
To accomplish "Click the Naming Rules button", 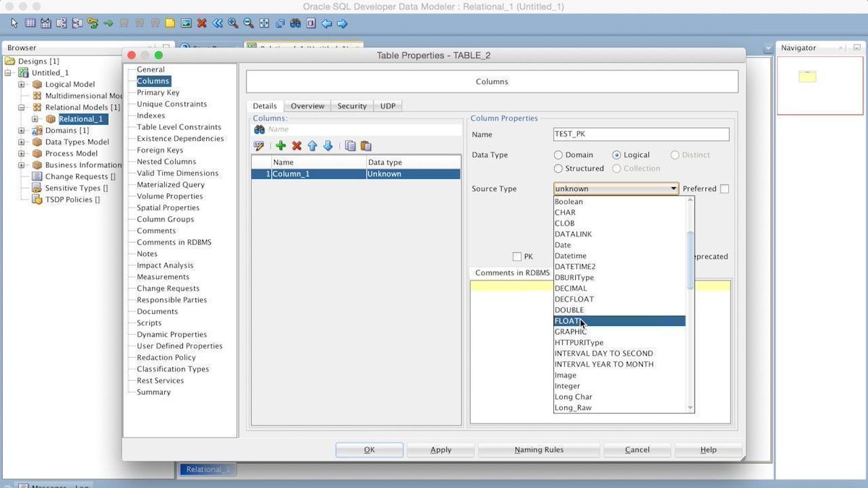I will [x=539, y=450].
